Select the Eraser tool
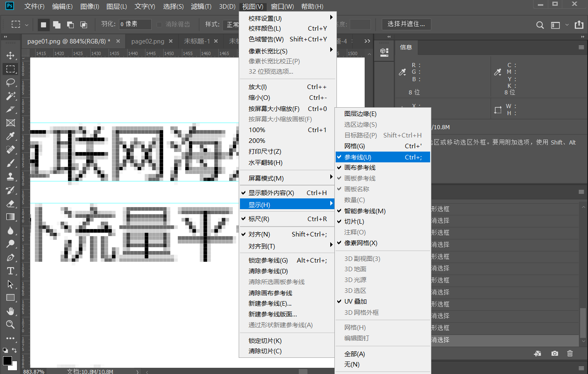The width and height of the screenshot is (588, 374). [x=10, y=203]
